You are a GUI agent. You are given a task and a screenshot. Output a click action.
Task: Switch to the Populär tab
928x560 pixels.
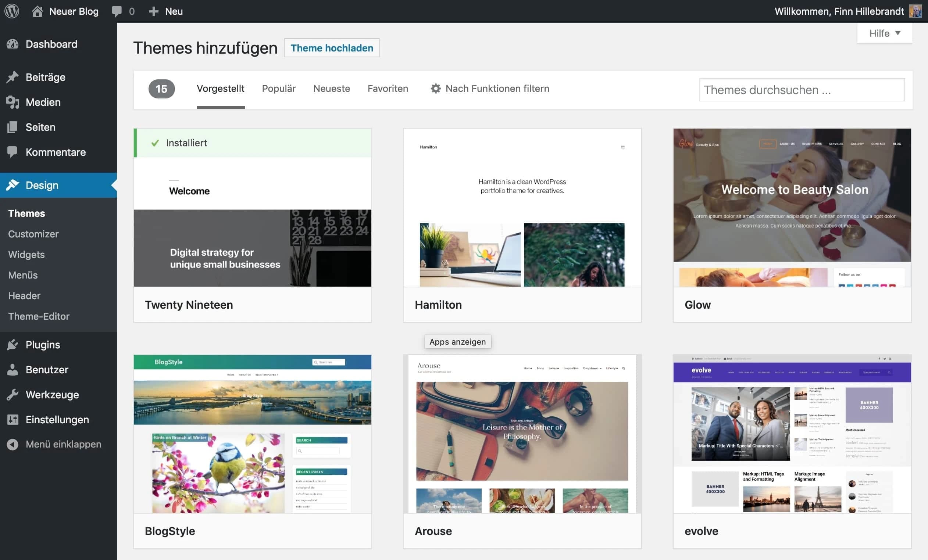(x=279, y=89)
